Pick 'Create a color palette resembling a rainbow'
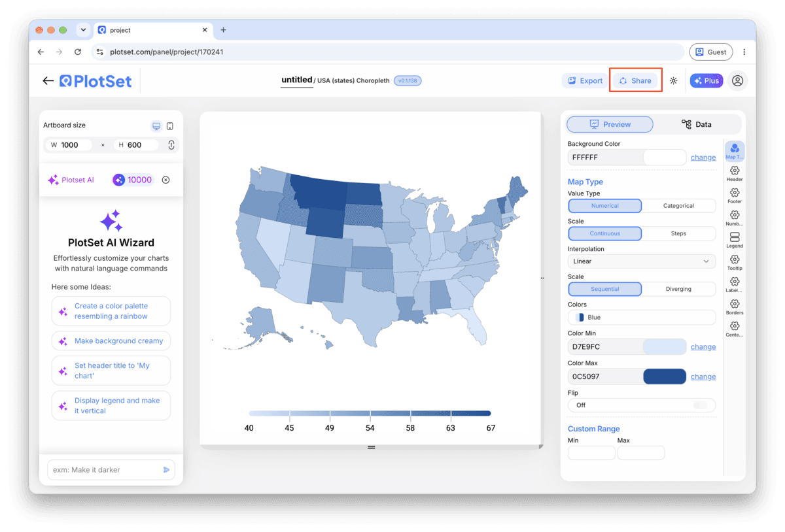 111,311
